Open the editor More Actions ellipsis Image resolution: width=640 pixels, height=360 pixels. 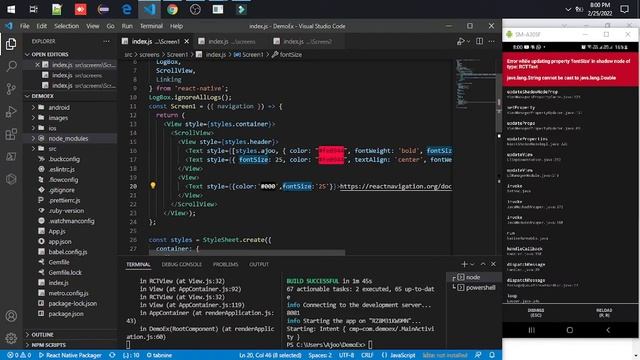491,41
